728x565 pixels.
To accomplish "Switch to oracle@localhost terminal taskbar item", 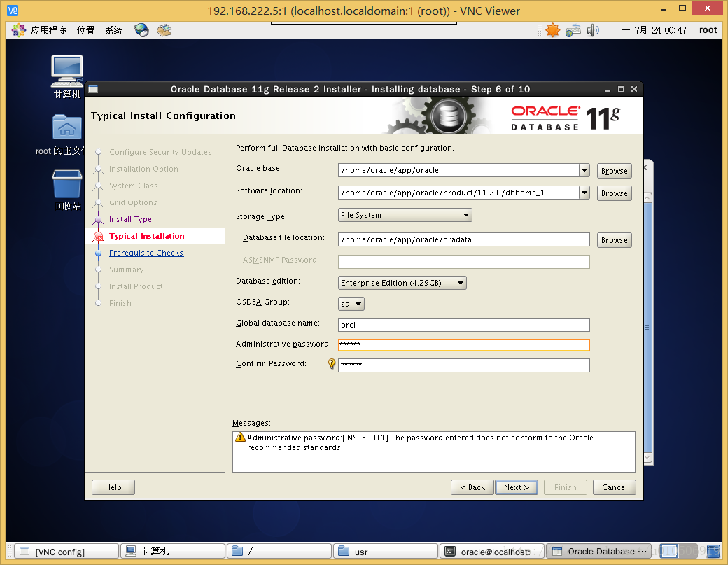I will (x=491, y=552).
